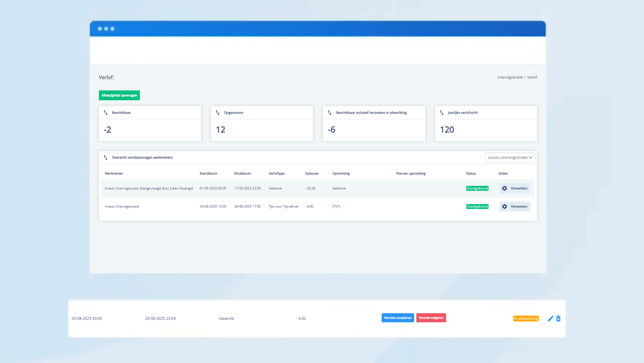Viewport: 644px width, 363px height.
Task: Click the Afwezigheid aanvragen button
Action: click(x=119, y=95)
